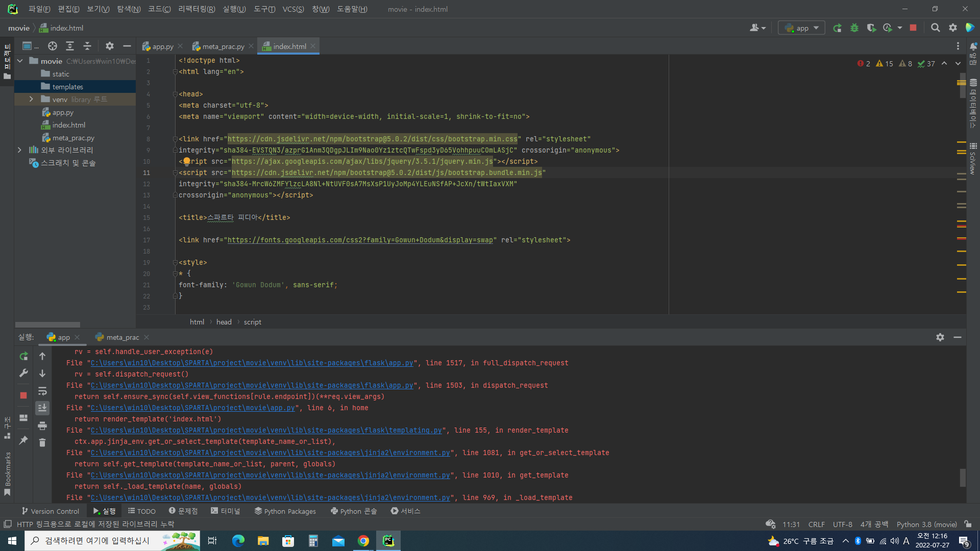The image size is (980, 551).
Task: Collapse the movie project root
Action: [20, 61]
